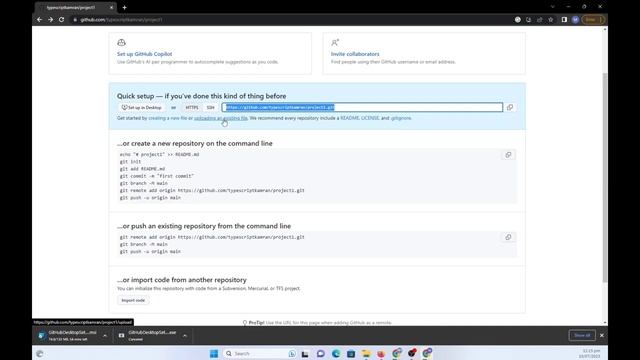The height and width of the screenshot is (360, 640).
Task: Click the 'git commit -m "first commit"' line
Action: click(157, 176)
